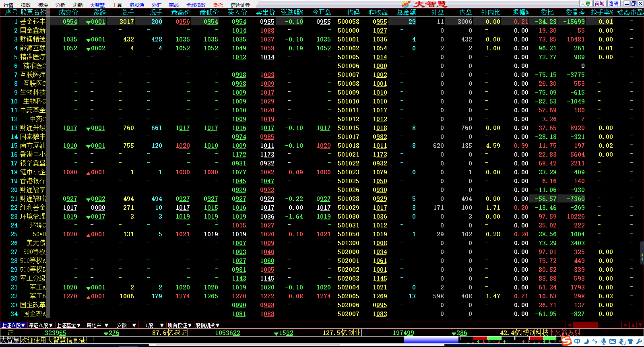The height and width of the screenshot is (347, 644).
Task: Click the Sogou user account icon
Action: [x=622, y=342]
